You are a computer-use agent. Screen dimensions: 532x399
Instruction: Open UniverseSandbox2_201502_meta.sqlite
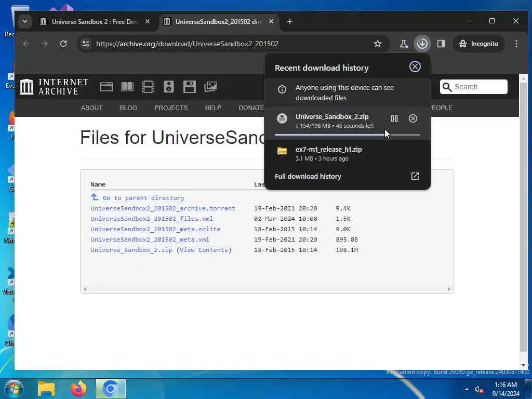155,229
